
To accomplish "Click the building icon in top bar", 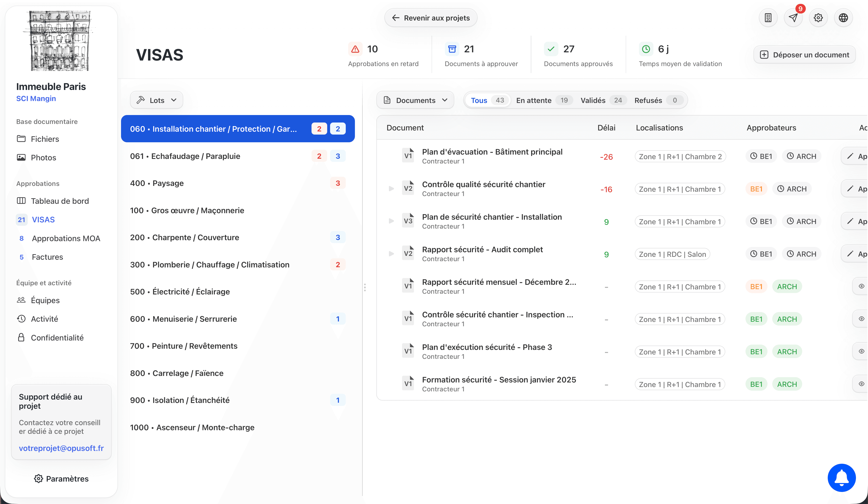I will (x=768, y=18).
